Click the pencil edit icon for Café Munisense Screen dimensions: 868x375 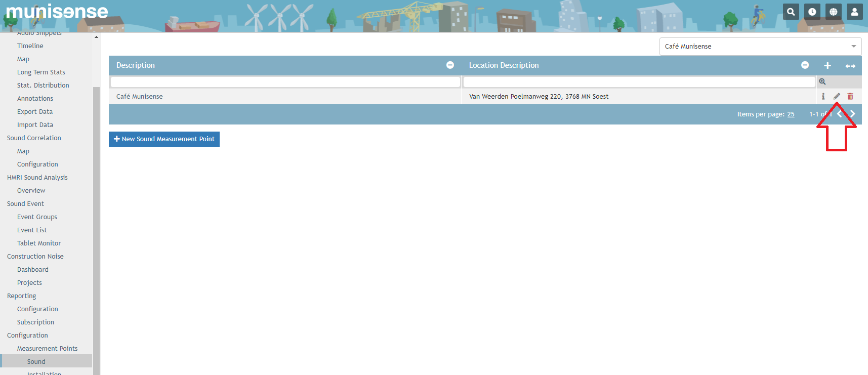pos(837,97)
